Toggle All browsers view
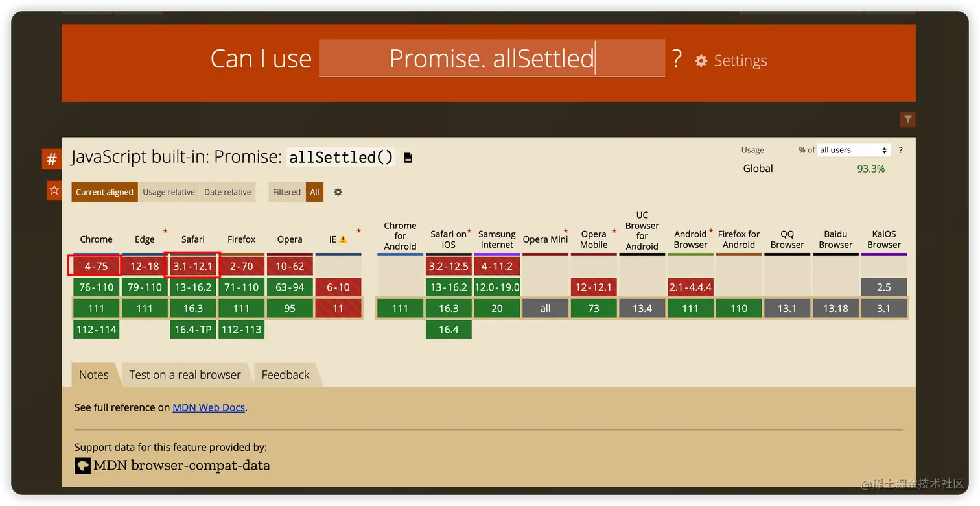Viewport: 980px width, 506px height. (314, 192)
